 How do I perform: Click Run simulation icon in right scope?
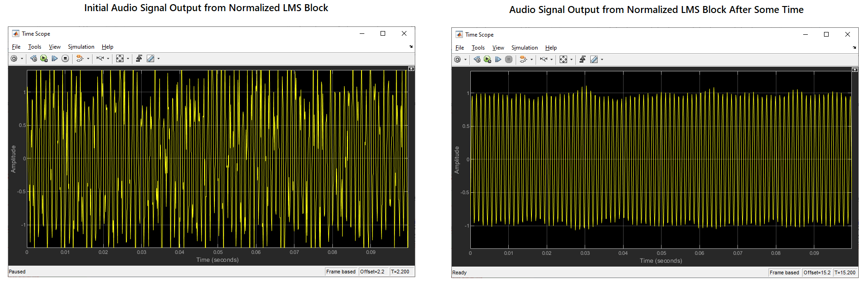pyautogui.click(x=487, y=59)
